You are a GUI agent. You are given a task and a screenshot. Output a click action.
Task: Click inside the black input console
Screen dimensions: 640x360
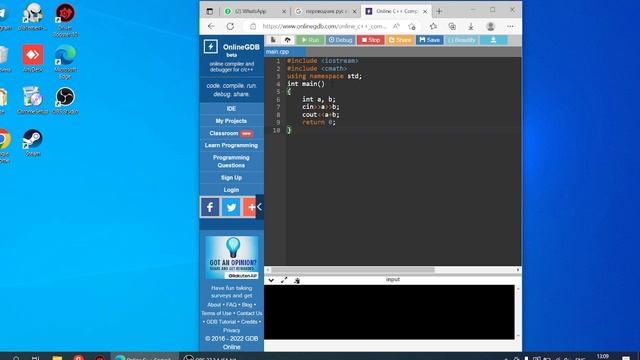pyautogui.click(x=389, y=312)
